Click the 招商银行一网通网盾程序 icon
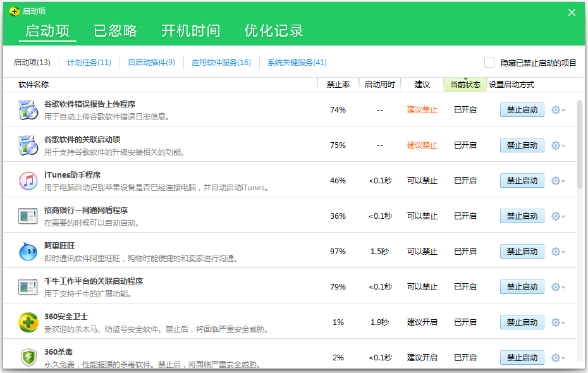The height and width of the screenshot is (373, 588). click(x=28, y=216)
